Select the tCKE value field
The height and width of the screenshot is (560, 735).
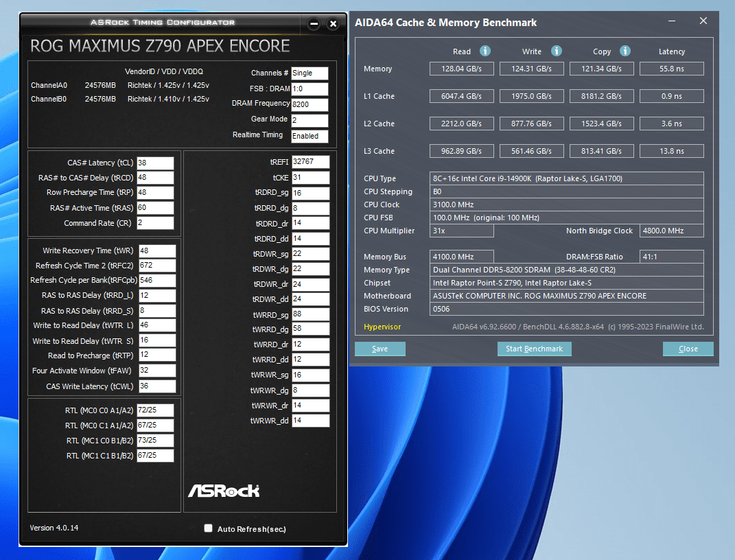point(310,178)
